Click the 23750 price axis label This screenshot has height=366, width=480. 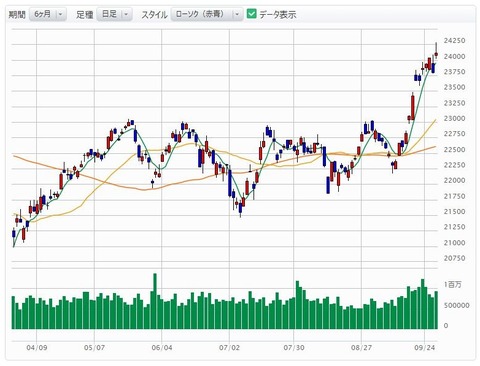(454, 72)
